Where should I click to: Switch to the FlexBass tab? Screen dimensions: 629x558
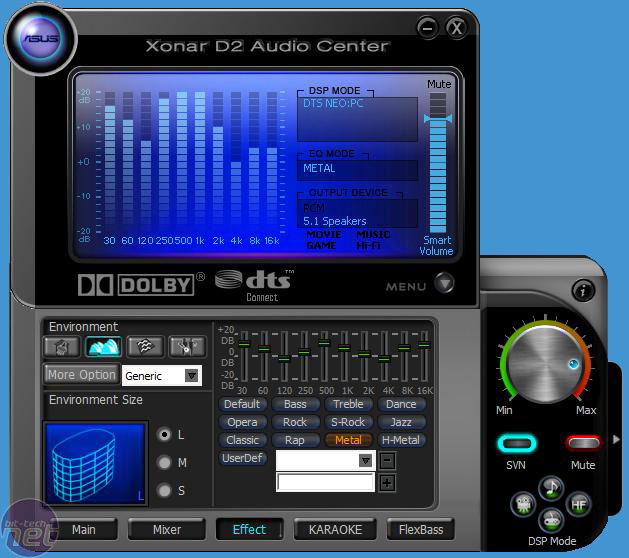pyautogui.click(x=421, y=530)
